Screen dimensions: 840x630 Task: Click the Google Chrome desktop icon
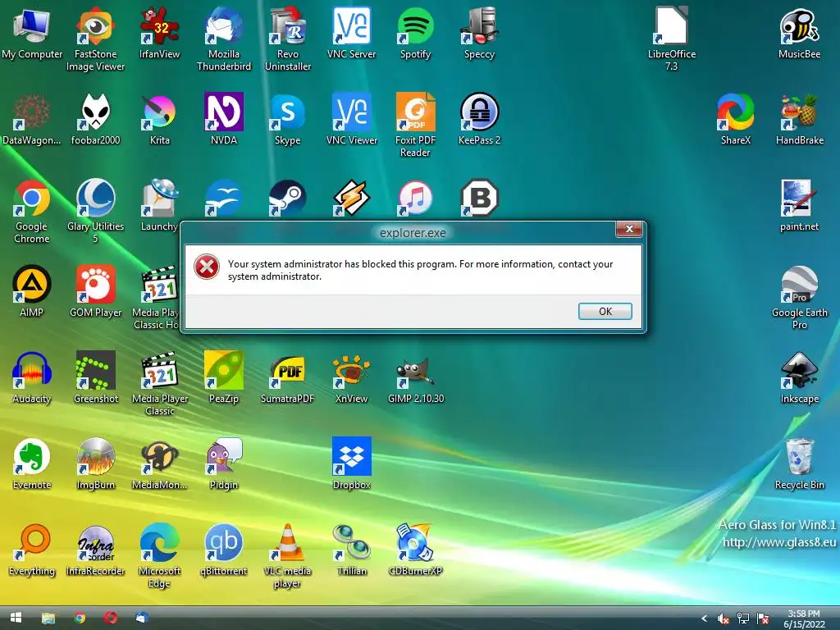(x=32, y=211)
